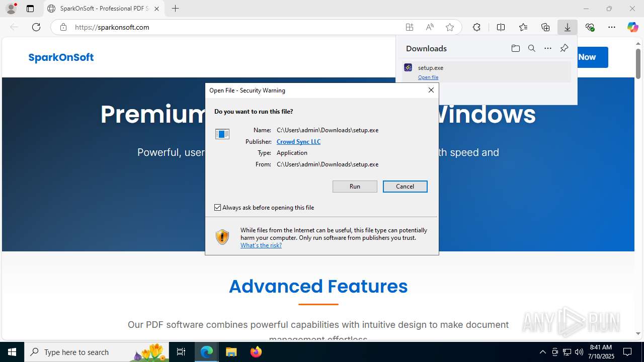Screen dimensions: 644x362
Task: Open Browser essentials icon
Action: tap(590, 27)
